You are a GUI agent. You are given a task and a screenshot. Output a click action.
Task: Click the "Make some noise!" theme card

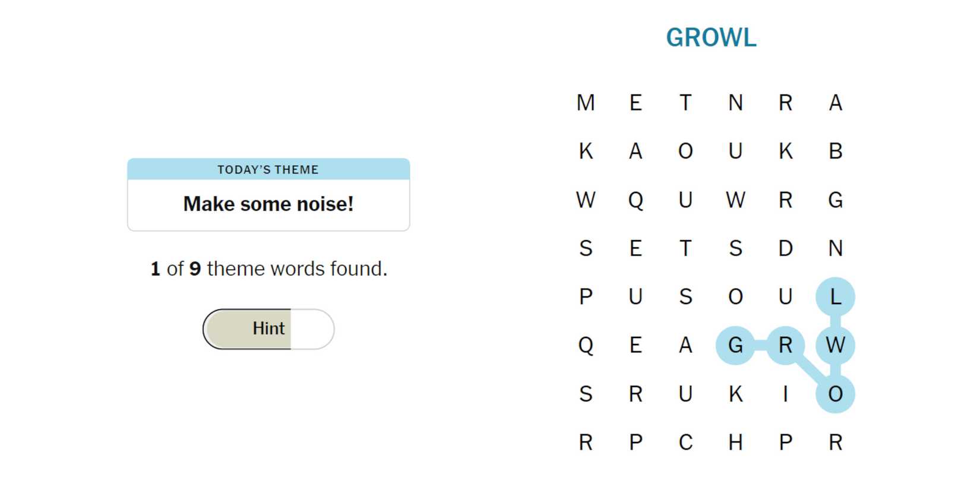[268, 204]
